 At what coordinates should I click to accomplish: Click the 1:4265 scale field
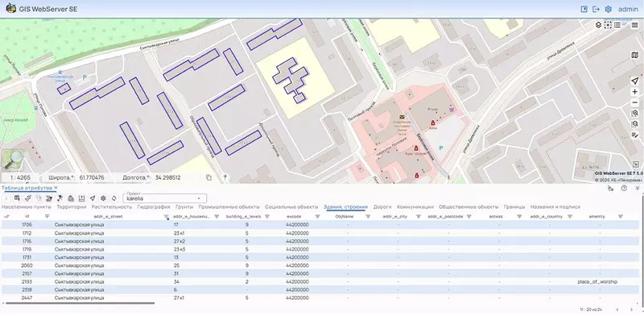[20, 177]
